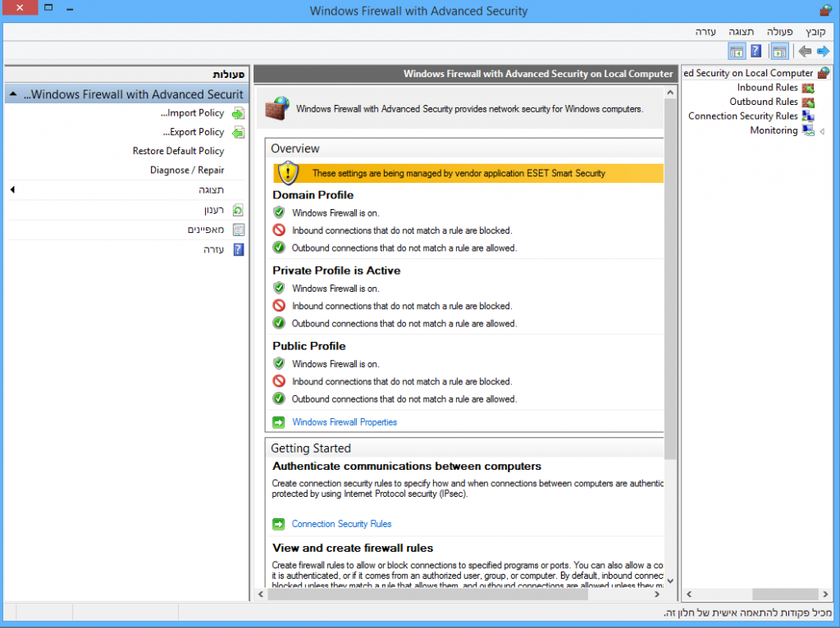This screenshot has width=840, height=628.
Task: Click the title bar firewall app icon
Action: [825, 10]
